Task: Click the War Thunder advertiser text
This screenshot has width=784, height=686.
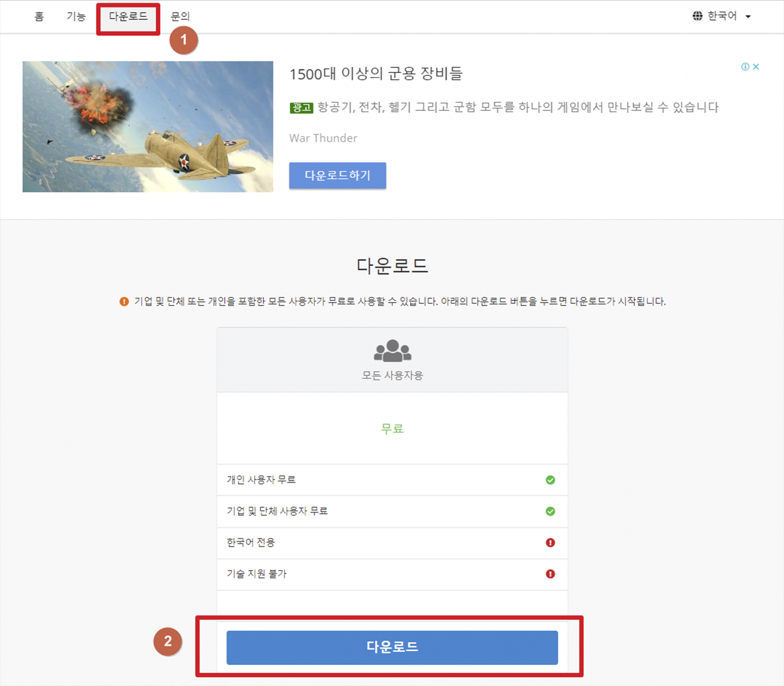Action: [323, 138]
